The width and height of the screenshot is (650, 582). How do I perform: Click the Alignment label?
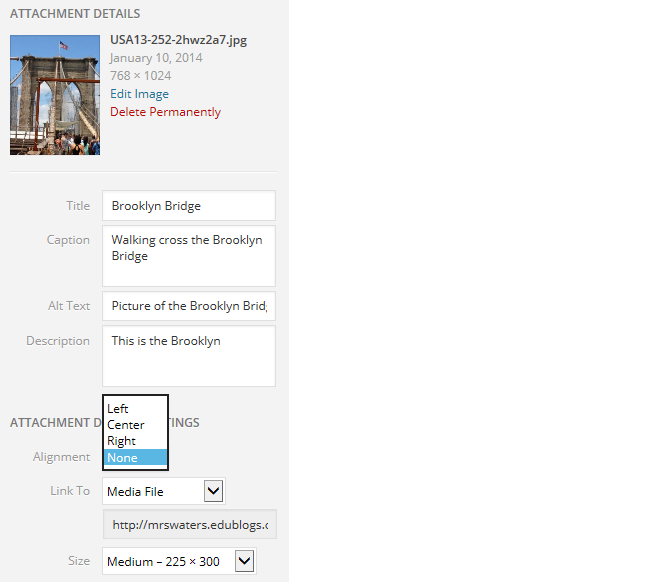coord(61,457)
